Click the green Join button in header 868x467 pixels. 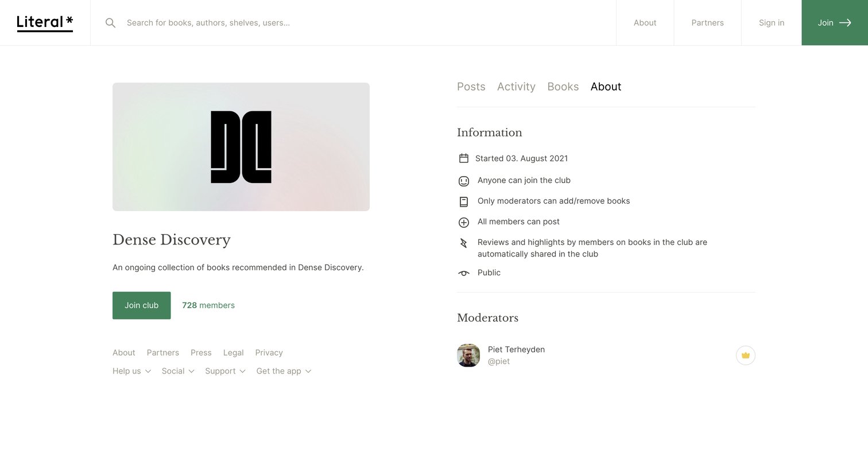point(835,23)
